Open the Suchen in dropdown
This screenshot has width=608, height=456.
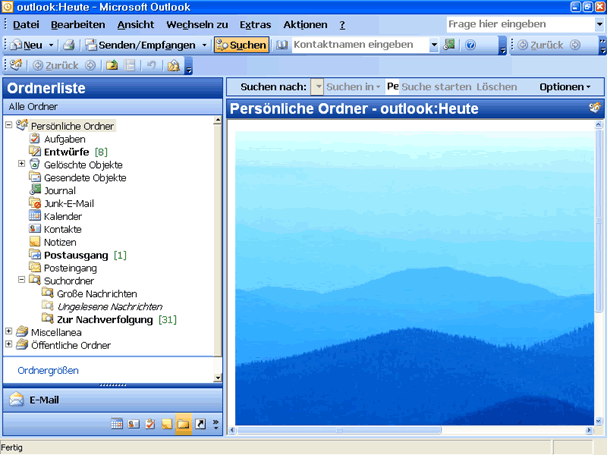click(x=353, y=87)
